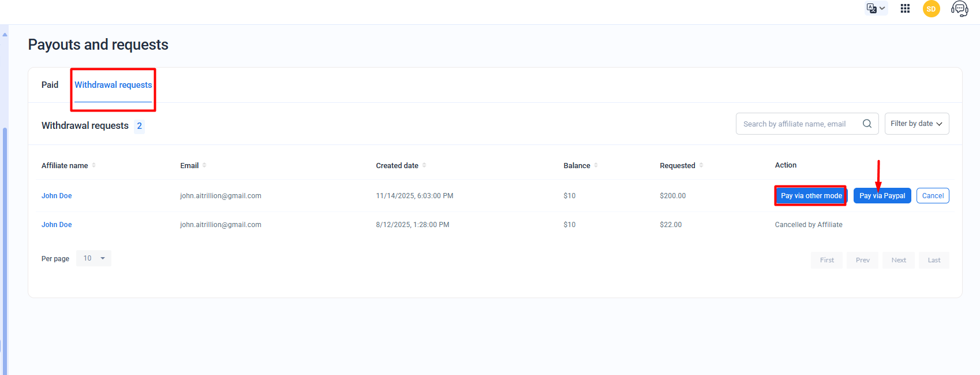Sort by Email column arrows
The width and height of the screenshot is (980, 375).
pos(204,165)
